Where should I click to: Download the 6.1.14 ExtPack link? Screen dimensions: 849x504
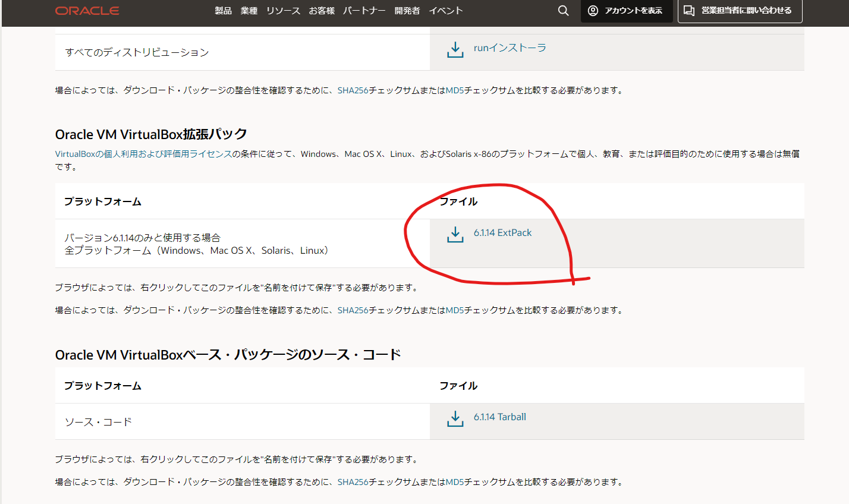(x=503, y=233)
